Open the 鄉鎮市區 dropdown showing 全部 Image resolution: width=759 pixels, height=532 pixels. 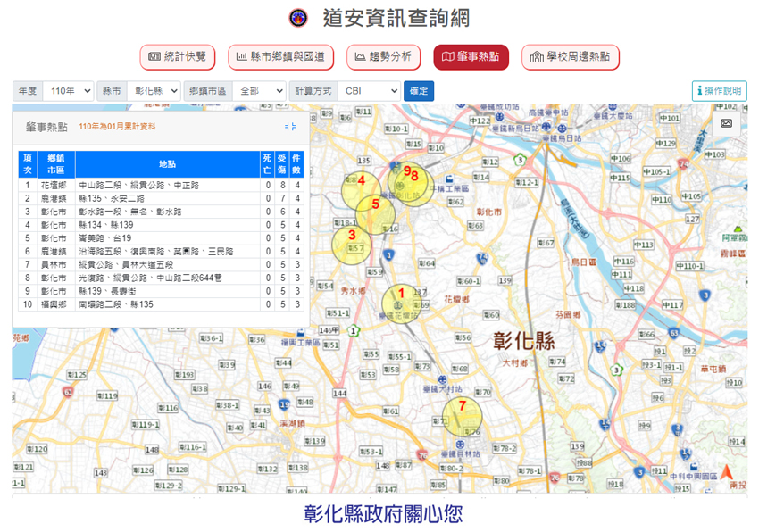click(258, 91)
